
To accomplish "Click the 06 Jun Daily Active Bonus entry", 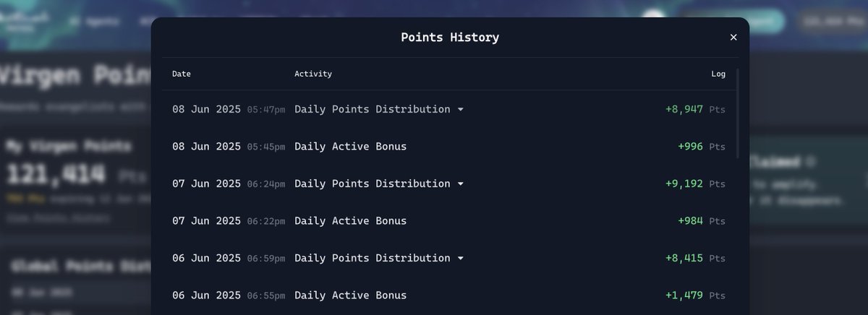I will pos(350,295).
